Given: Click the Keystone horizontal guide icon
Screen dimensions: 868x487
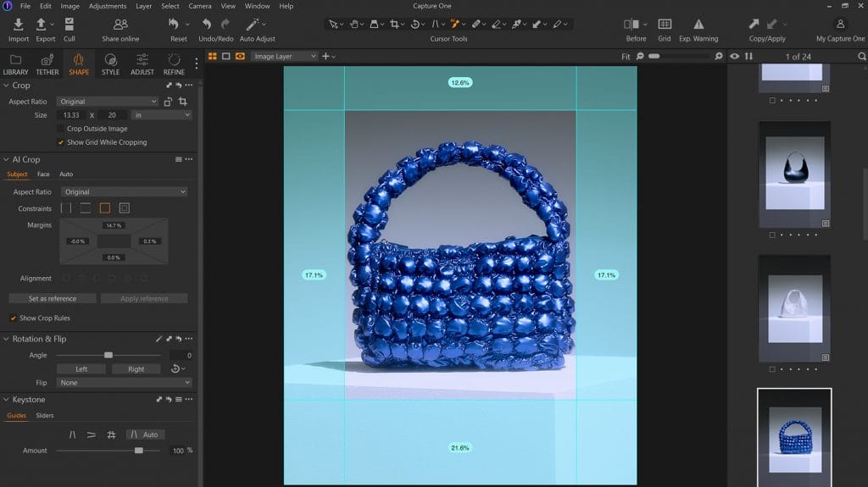Looking at the screenshot, I should 92,435.
